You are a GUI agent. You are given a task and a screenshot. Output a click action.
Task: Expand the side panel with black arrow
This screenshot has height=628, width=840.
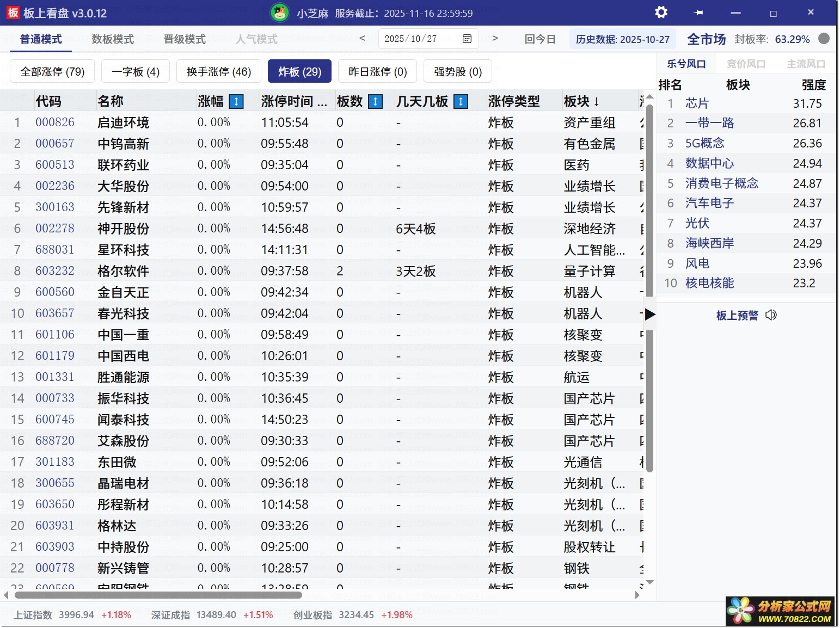click(649, 314)
